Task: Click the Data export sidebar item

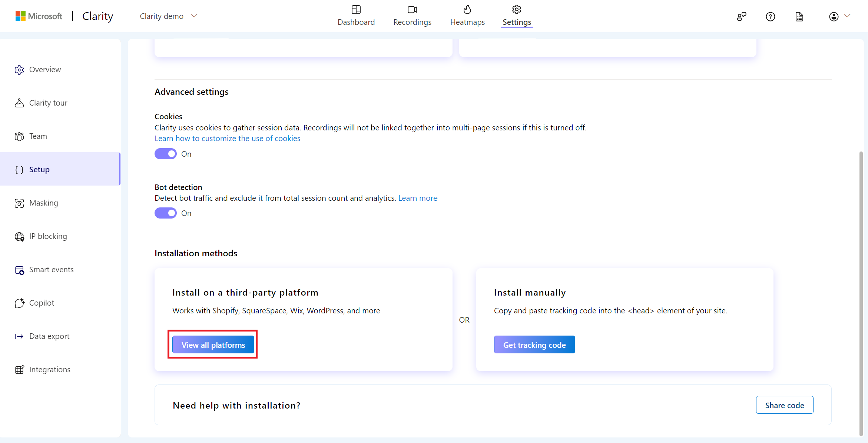Action: pyautogui.click(x=49, y=336)
